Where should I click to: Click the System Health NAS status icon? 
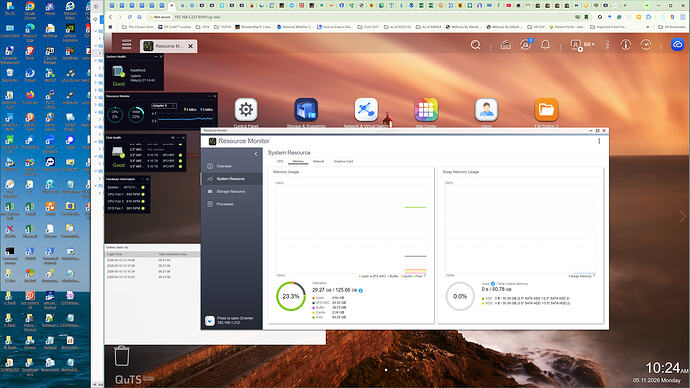tap(118, 72)
